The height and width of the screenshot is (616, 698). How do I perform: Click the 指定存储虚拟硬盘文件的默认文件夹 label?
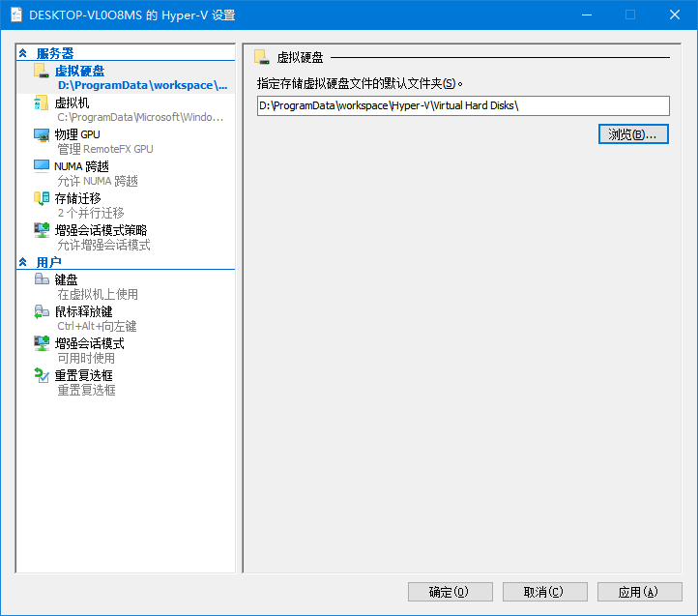pos(360,83)
